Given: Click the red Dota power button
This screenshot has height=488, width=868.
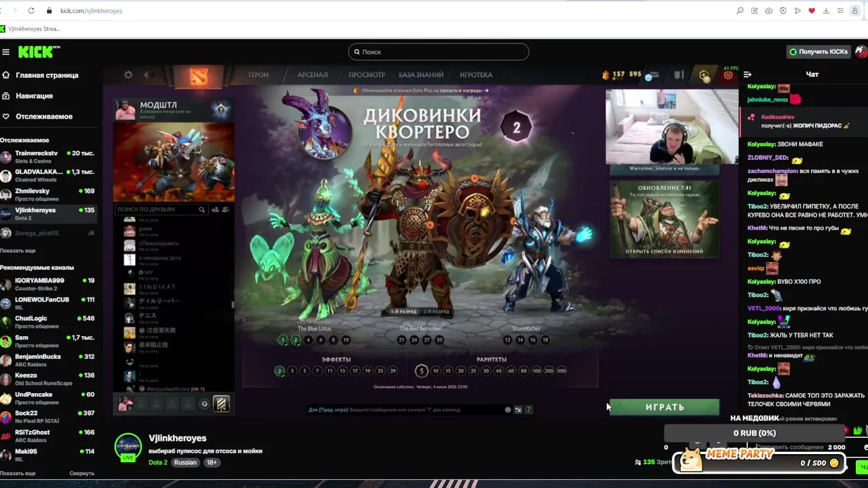Looking at the screenshot, I should (x=728, y=75).
